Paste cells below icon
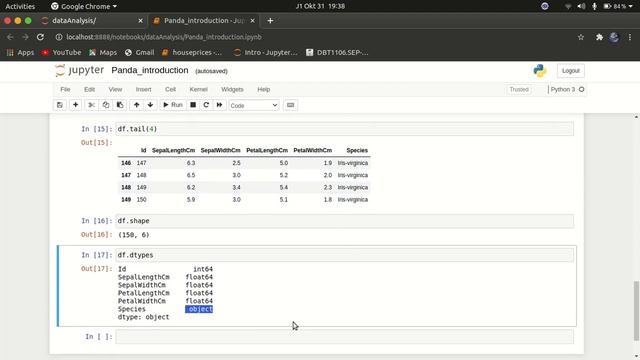640x360 pixels. [120, 105]
